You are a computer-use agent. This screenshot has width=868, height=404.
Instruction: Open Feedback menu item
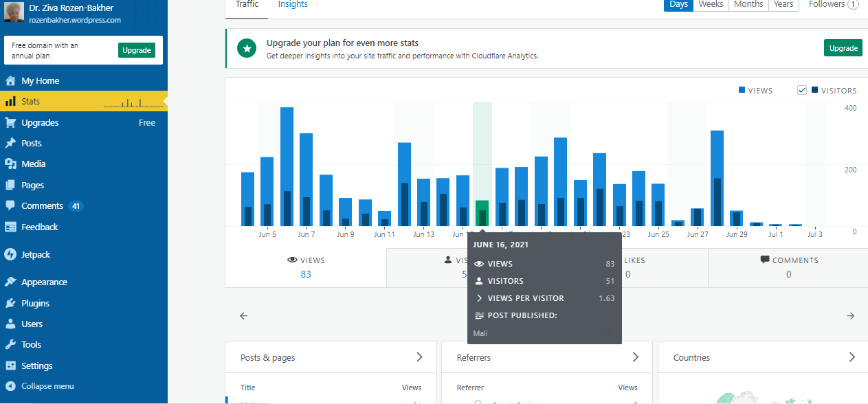(x=84, y=227)
